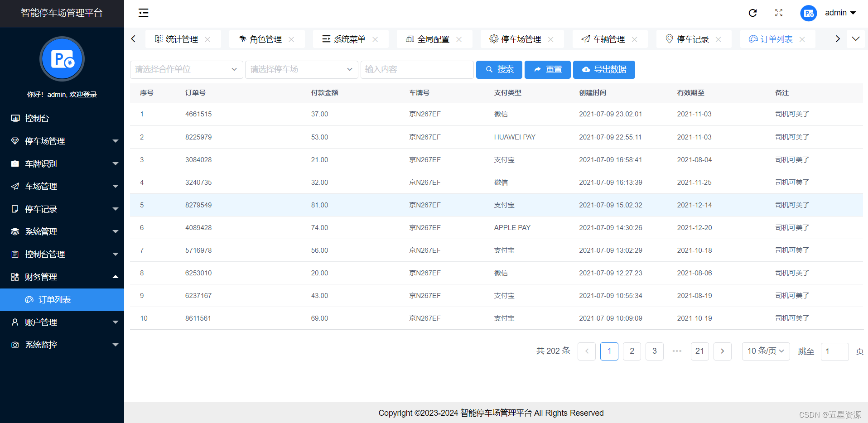This screenshot has height=423, width=868.
Task: Expand the 系统管理 sidebar menu
Action: [62, 231]
